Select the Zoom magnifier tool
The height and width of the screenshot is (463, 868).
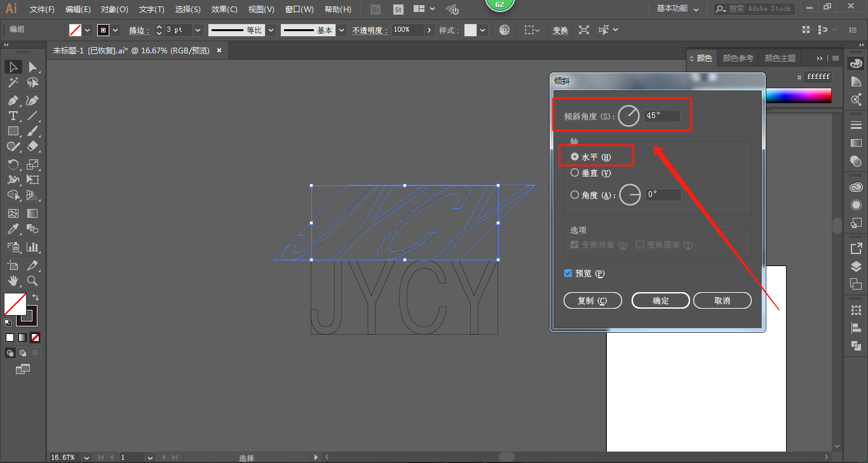pyautogui.click(x=32, y=280)
